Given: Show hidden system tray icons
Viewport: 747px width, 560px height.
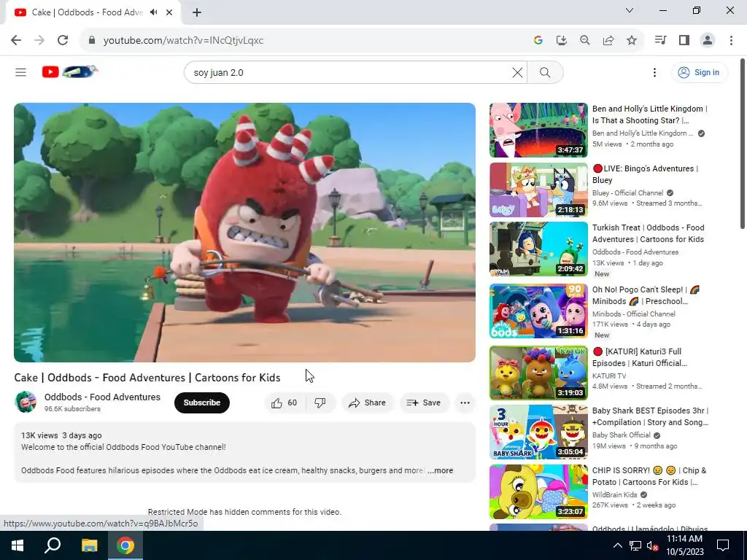Looking at the screenshot, I should click(617, 545).
